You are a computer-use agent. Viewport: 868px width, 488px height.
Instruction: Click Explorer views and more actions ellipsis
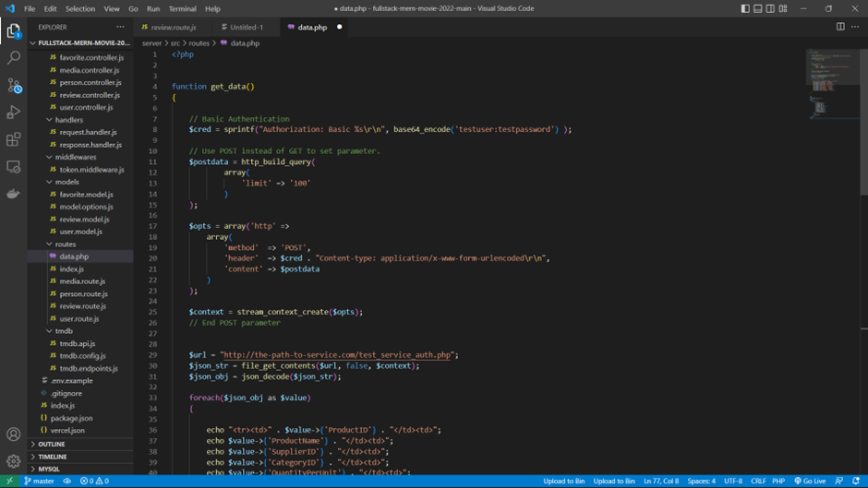pos(120,27)
